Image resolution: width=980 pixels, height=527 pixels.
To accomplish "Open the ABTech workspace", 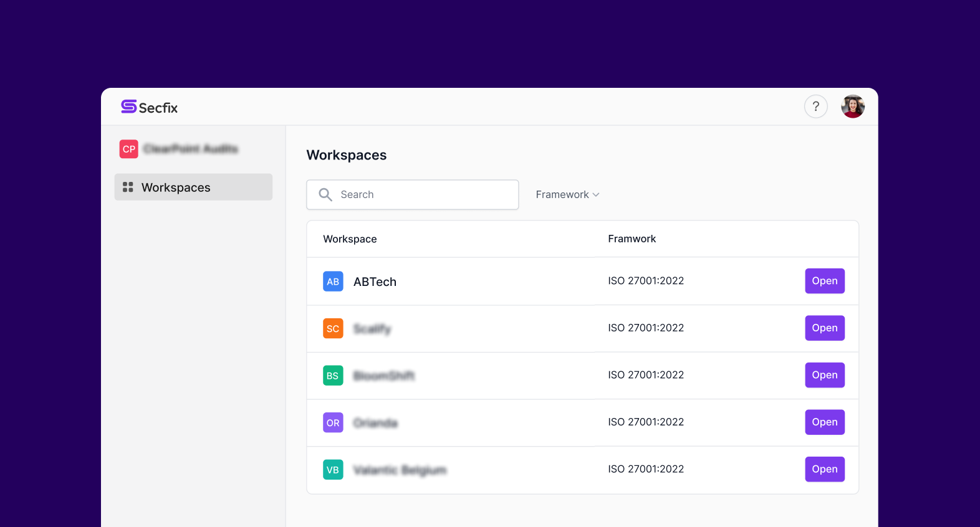I will click(825, 281).
